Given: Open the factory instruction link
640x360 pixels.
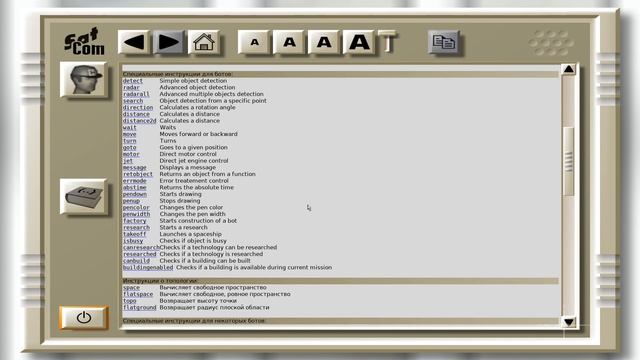Looking at the screenshot, I should pyautogui.click(x=135, y=221).
